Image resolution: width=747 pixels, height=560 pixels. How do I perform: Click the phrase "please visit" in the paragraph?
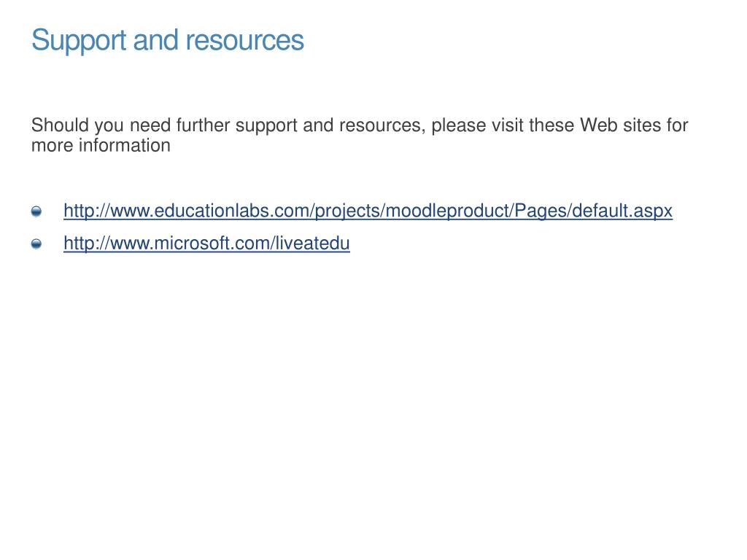point(477,125)
